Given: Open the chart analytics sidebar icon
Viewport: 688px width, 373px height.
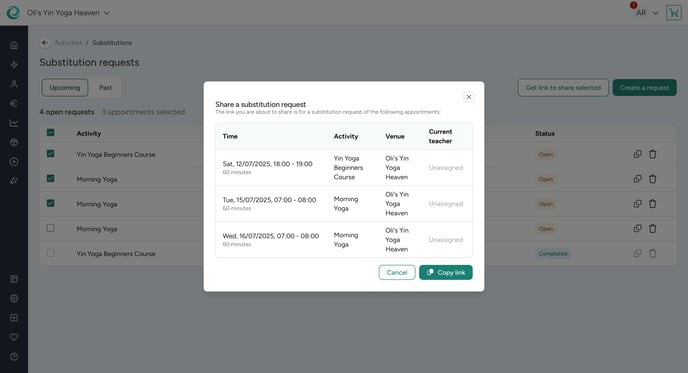Looking at the screenshot, I should point(14,123).
